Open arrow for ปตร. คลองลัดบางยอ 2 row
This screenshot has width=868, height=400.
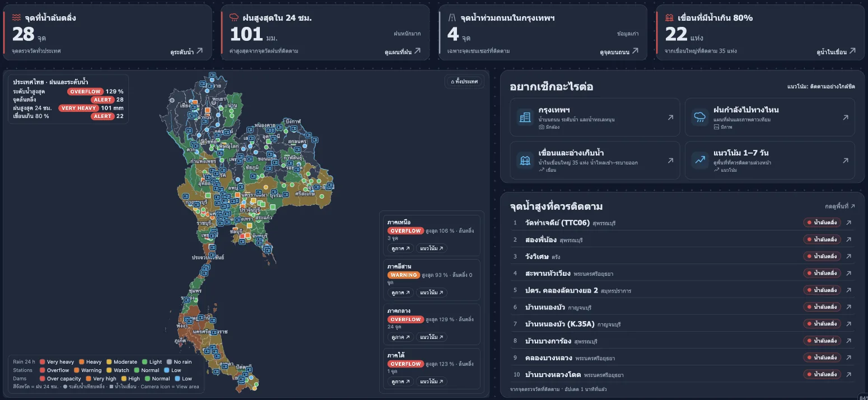coord(849,290)
